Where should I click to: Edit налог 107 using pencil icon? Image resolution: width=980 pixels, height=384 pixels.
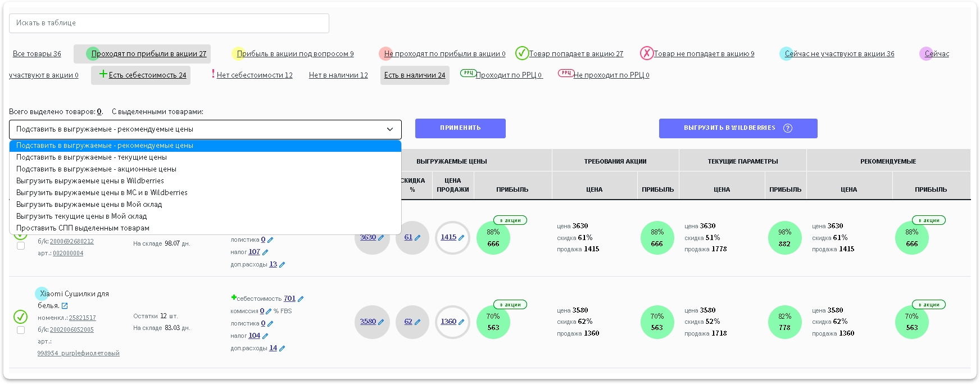click(x=265, y=252)
